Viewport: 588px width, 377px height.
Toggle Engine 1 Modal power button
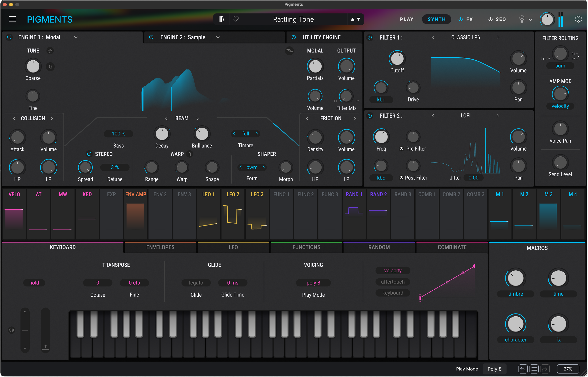point(9,37)
